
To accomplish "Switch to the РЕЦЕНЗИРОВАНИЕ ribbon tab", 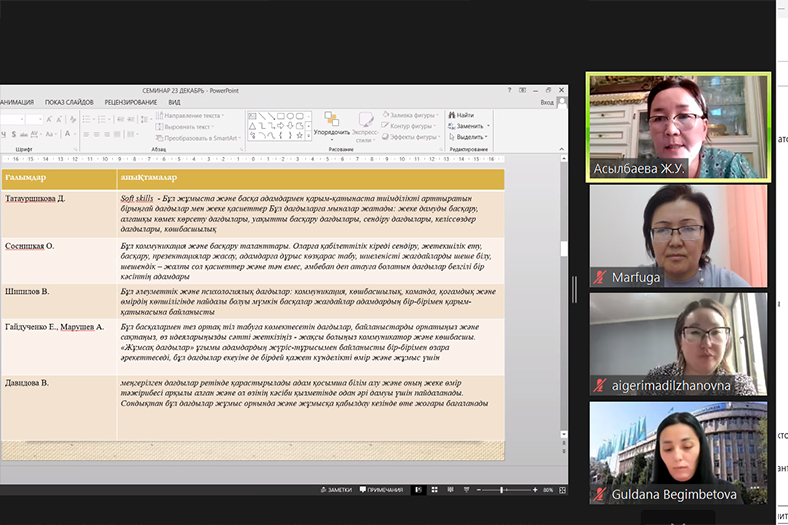I will click(130, 102).
